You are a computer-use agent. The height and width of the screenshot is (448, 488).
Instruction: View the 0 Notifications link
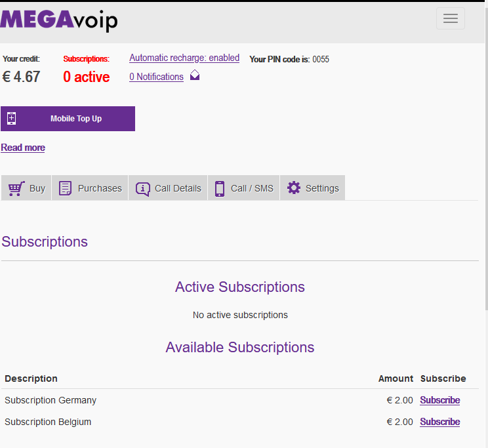click(x=156, y=77)
